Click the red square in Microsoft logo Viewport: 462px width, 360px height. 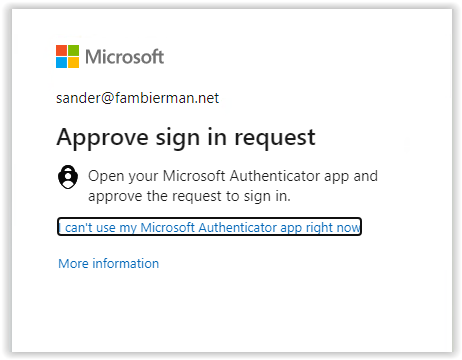pyautogui.click(x=61, y=51)
